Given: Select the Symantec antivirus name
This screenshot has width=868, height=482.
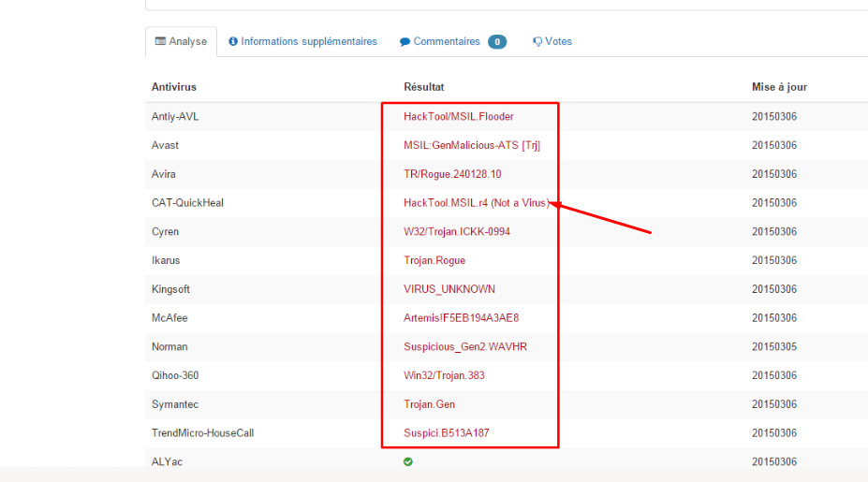Looking at the screenshot, I should click(175, 404).
